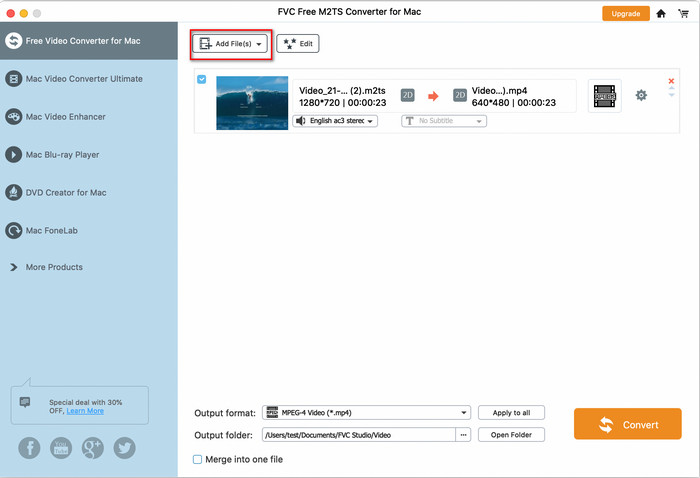700x478 pixels.
Task: Open the Google Plus icon
Action: pos(93,448)
